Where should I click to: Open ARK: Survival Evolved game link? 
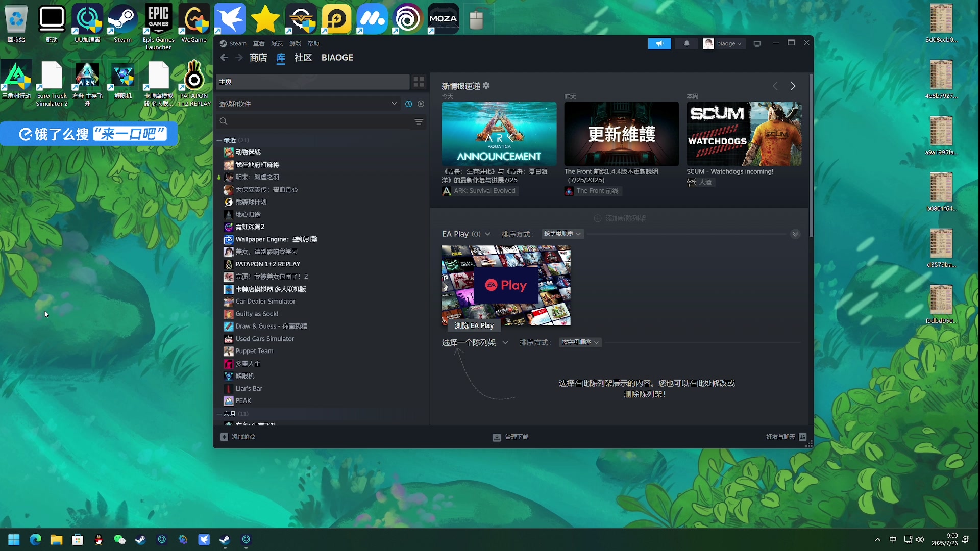coord(479,191)
